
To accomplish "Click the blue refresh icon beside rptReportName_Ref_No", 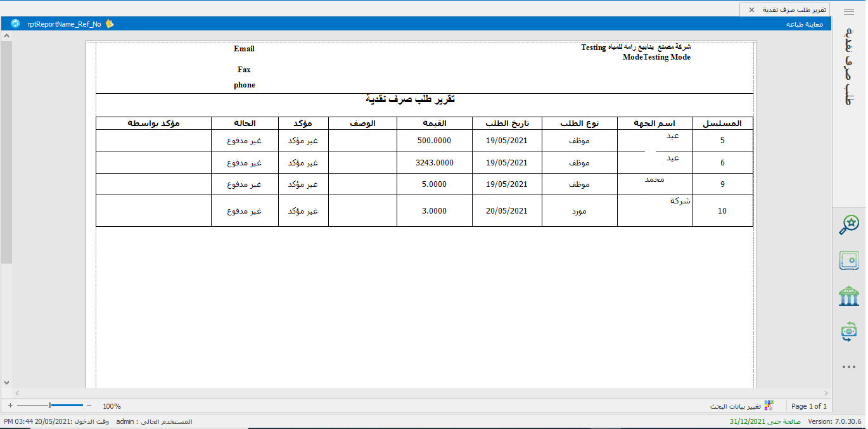I will (x=15, y=23).
